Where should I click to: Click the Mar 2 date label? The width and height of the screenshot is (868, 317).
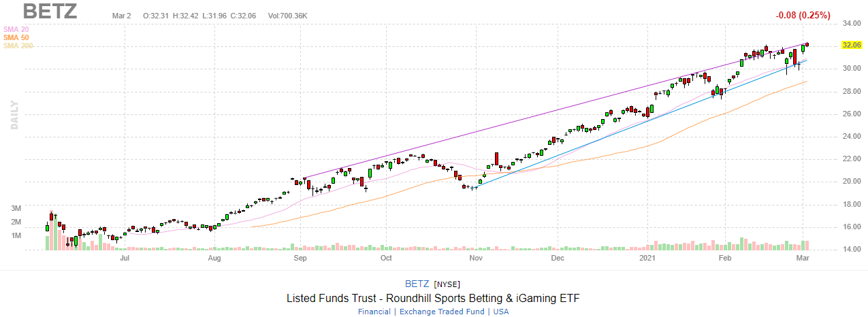click(123, 15)
